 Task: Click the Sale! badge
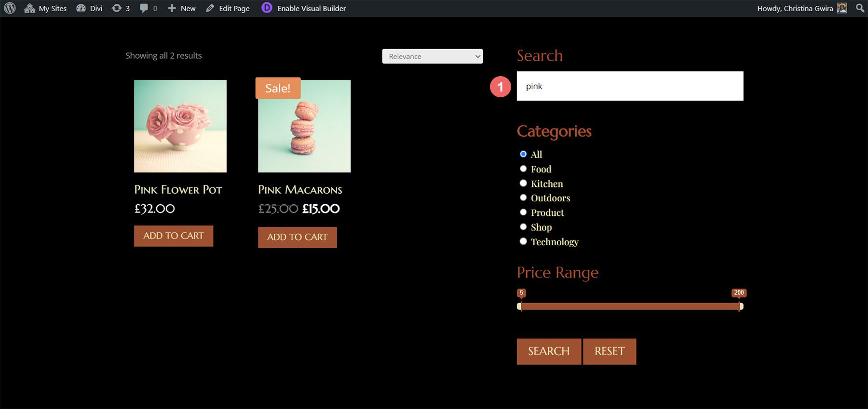(x=278, y=88)
